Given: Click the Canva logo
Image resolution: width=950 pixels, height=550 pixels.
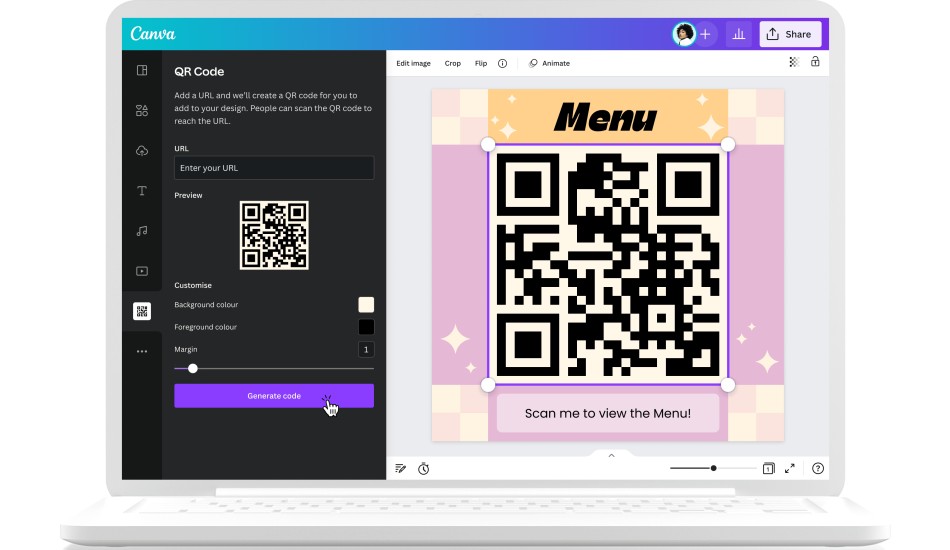Looking at the screenshot, I should [153, 34].
